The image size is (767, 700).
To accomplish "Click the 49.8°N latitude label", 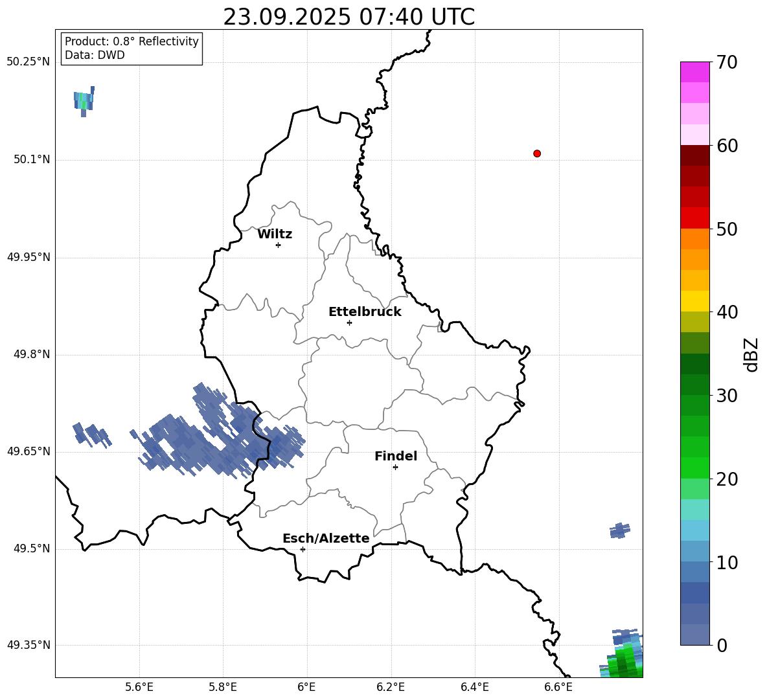I will point(31,354).
